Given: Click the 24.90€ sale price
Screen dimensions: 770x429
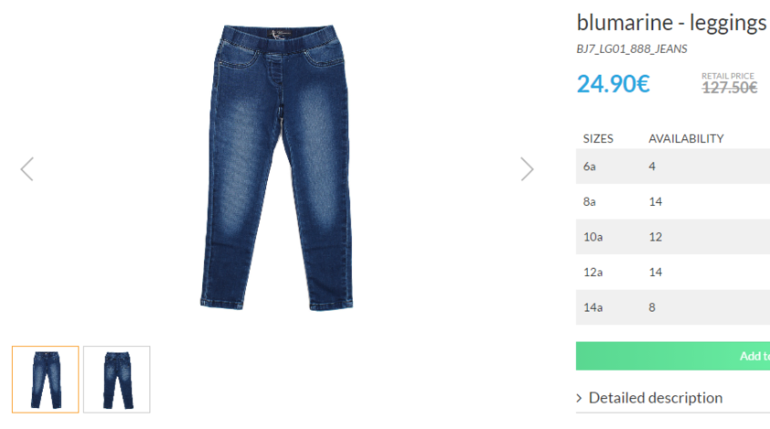Looking at the screenshot, I should point(613,84).
